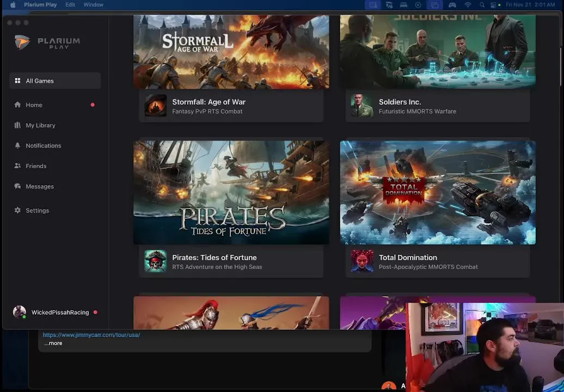Click the Home house icon
Viewport: 564px width, 392px height.
pos(17,105)
